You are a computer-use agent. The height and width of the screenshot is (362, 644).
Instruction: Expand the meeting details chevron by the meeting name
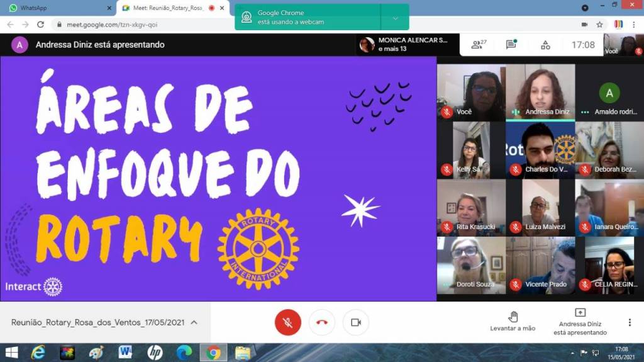click(x=194, y=322)
